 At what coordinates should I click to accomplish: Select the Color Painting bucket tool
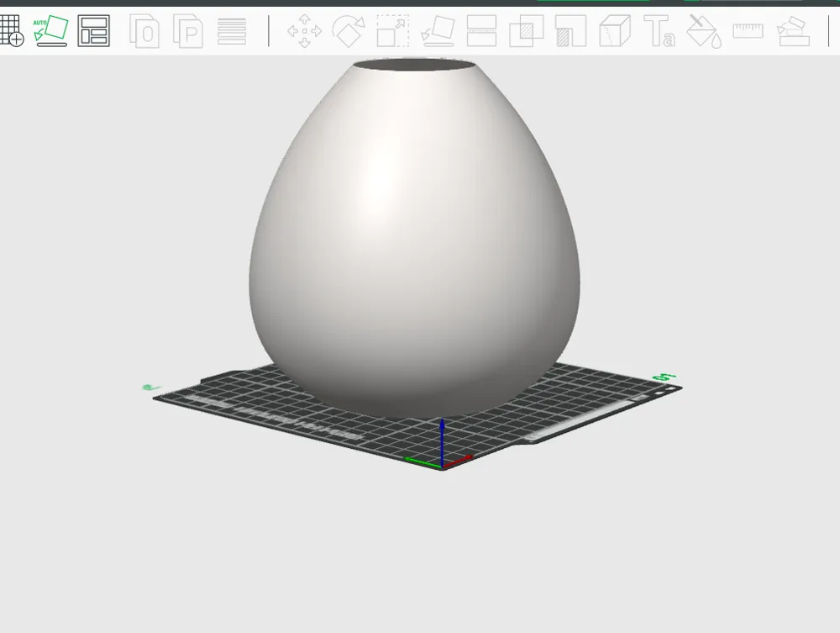pyautogui.click(x=704, y=31)
